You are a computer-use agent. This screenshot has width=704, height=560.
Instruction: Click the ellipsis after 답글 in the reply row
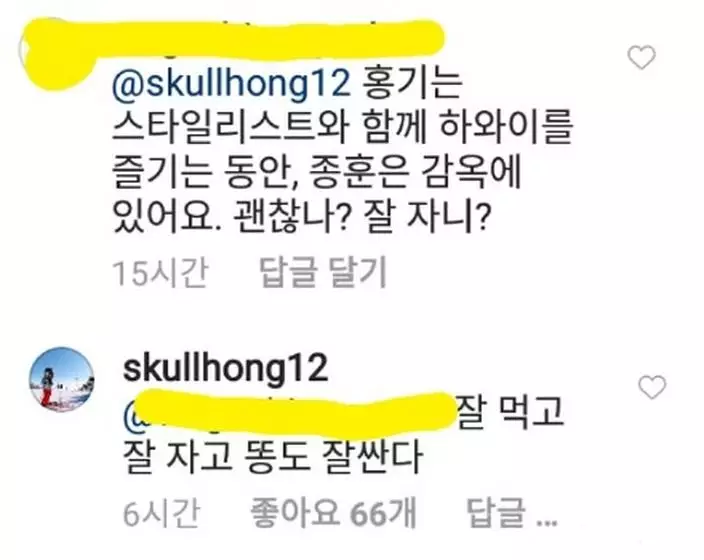click(546, 522)
